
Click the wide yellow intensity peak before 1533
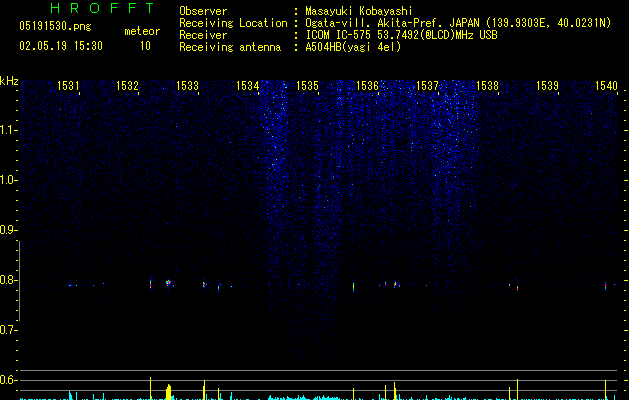coord(169,392)
